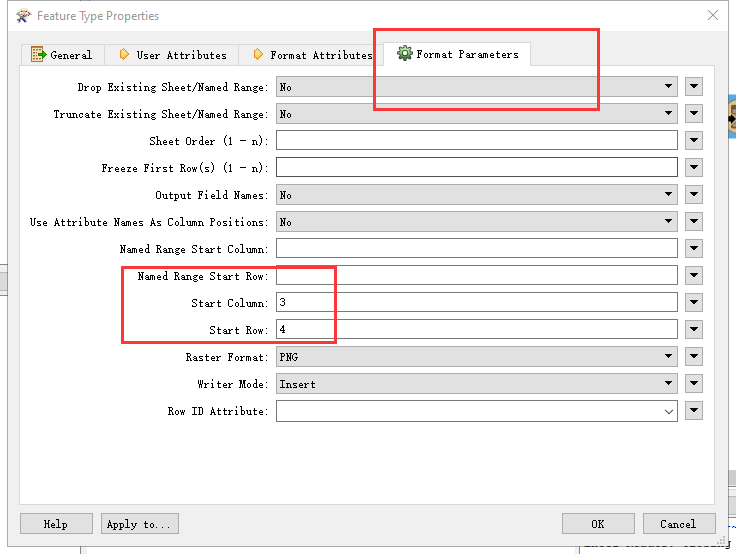Open the Raster Format dropdown

(476, 357)
